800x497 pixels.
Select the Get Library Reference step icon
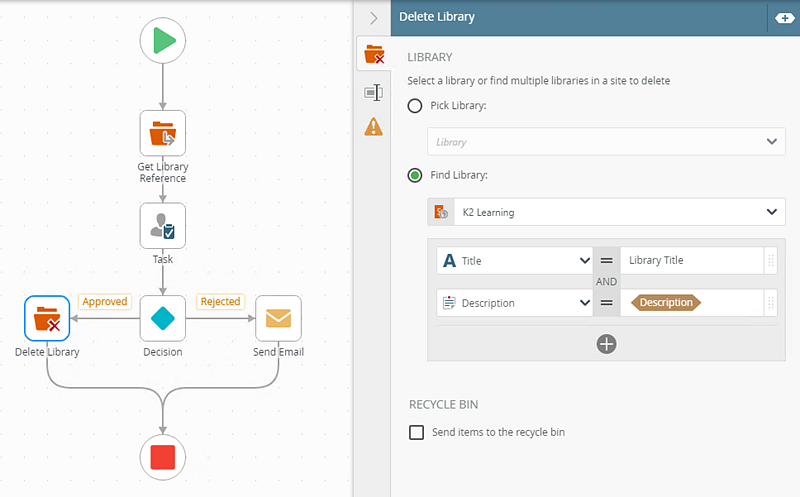coord(162,133)
